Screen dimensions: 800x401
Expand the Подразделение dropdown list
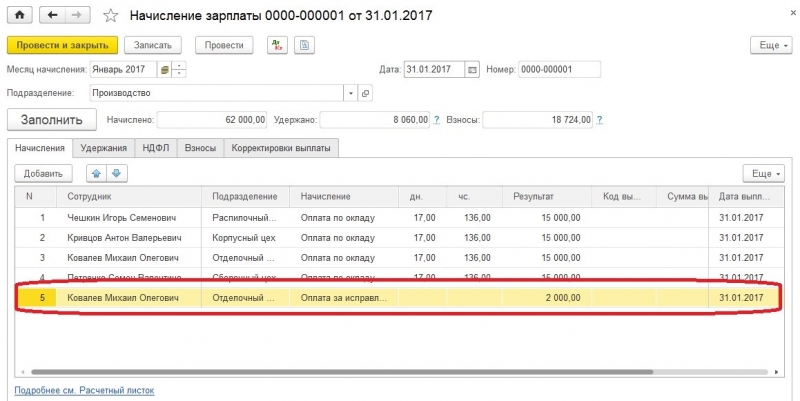(350, 93)
